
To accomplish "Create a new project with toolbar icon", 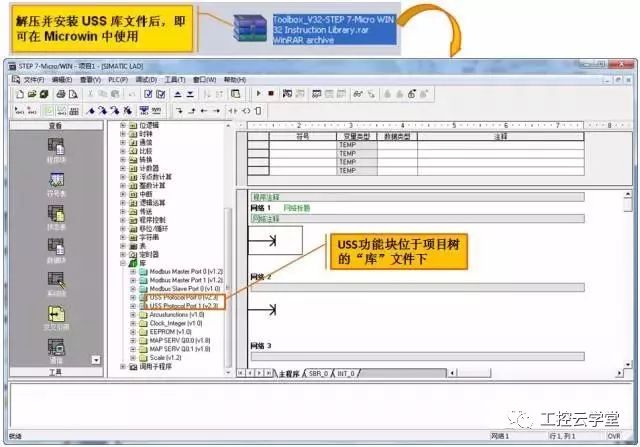I will click(x=20, y=94).
